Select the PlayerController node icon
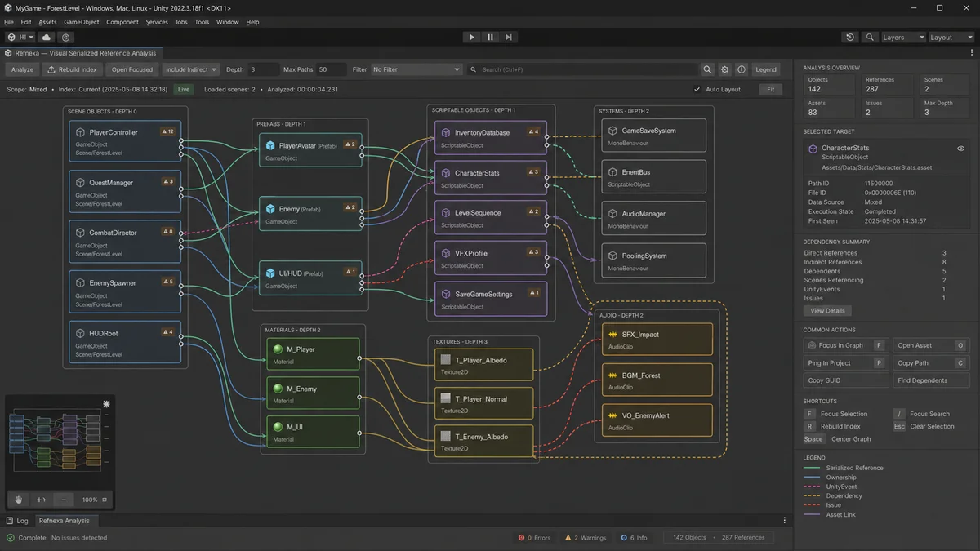This screenshot has width=980, height=551. point(80,132)
